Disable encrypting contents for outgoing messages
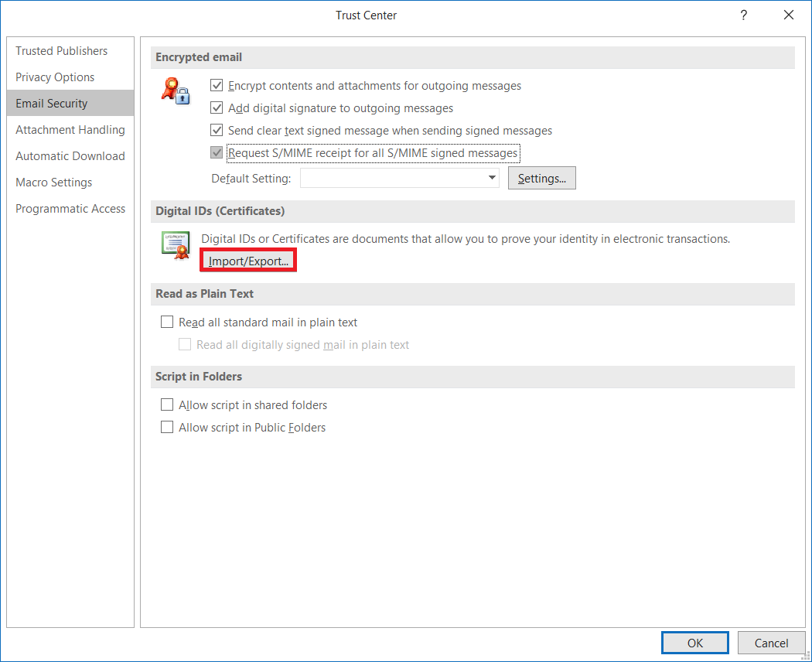This screenshot has width=812, height=662. 217,85
